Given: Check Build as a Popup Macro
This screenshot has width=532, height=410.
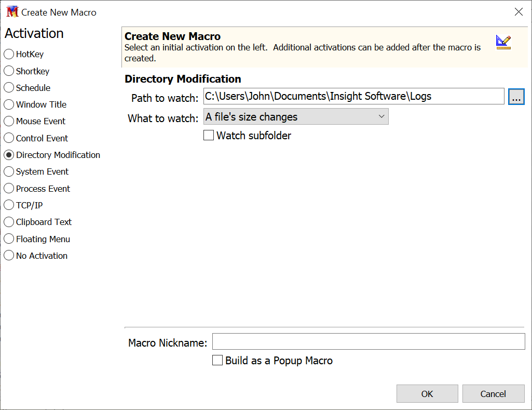Looking at the screenshot, I should (x=218, y=361).
